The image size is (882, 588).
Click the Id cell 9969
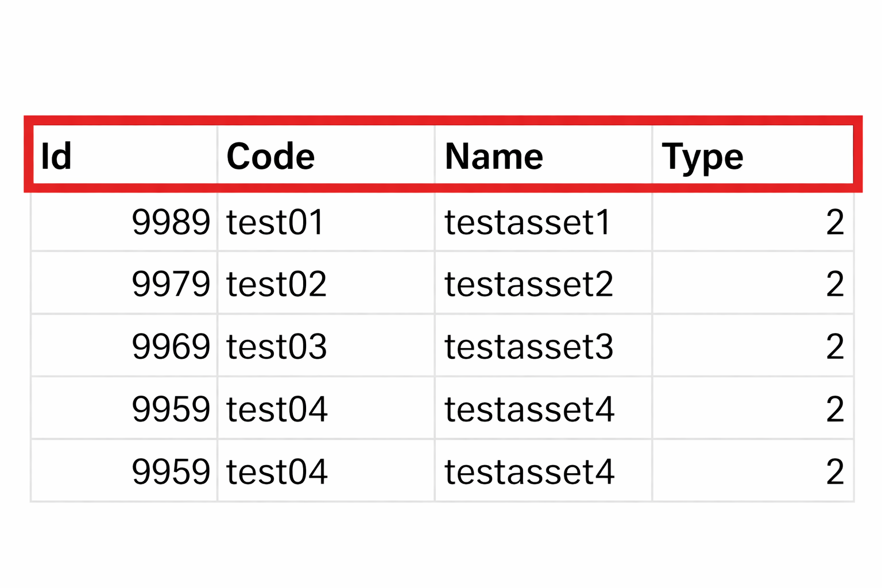(x=171, y=346)
